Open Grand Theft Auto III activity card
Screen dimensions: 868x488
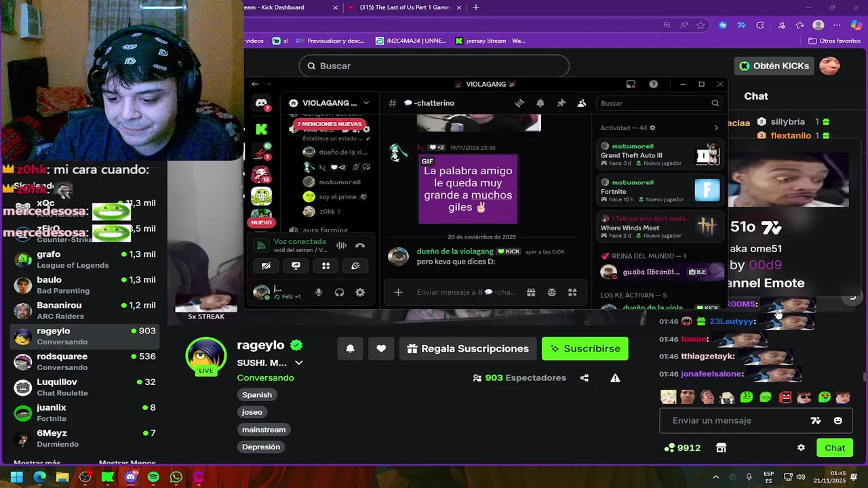[660, 155]
